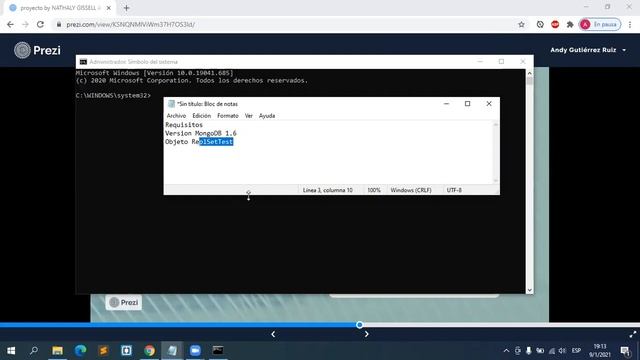Switch to Command Prompt in taskbar
640x360 pixels.
click(x=218, y=350)
